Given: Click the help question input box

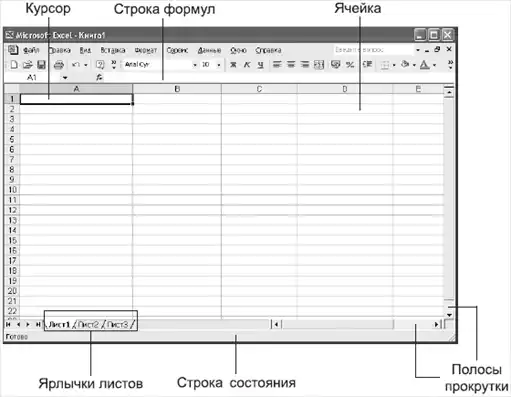Looking at the screenshot, I should tap(373, 50).
